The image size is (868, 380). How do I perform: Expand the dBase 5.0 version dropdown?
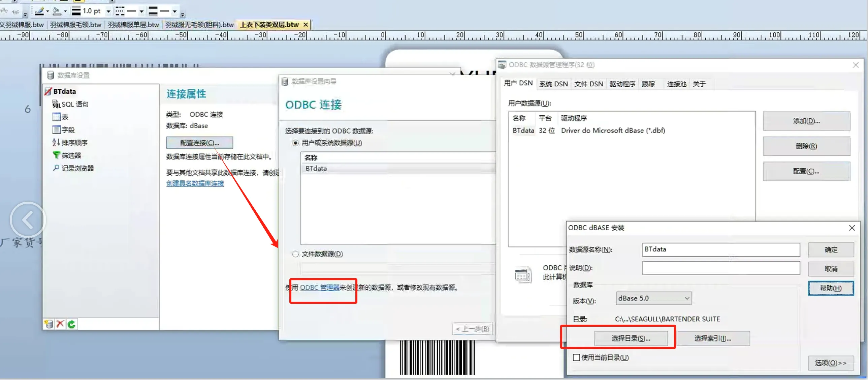click(x=687, y=298)
